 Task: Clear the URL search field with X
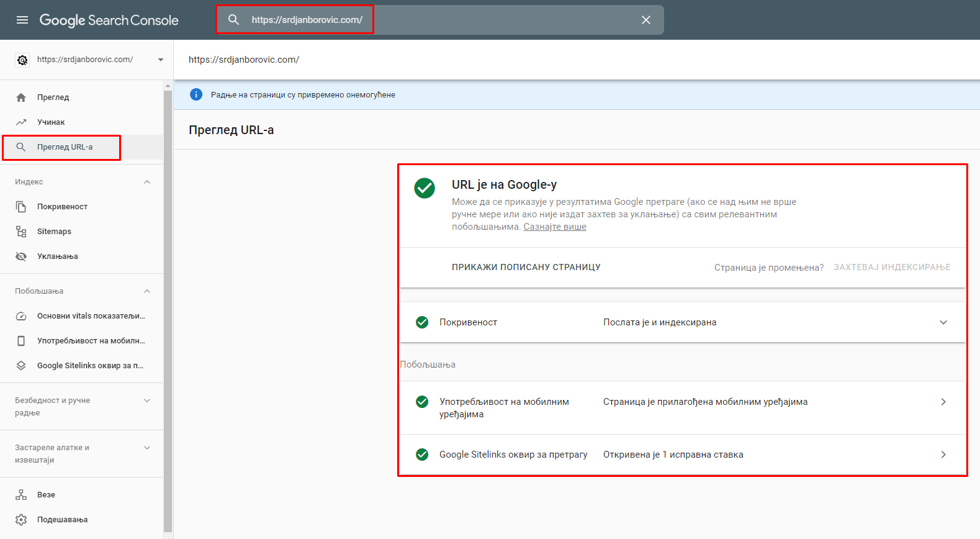pos(646,20)
